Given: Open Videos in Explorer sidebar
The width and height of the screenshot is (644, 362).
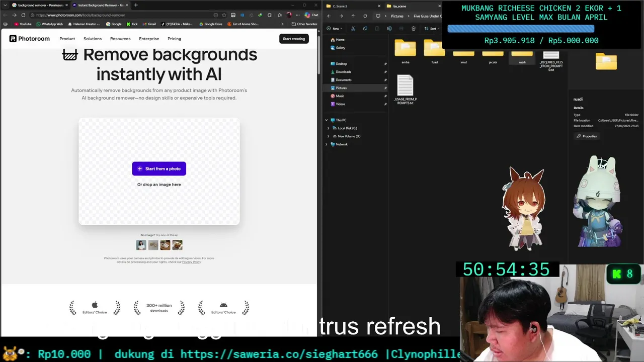Looking at the screenshot, I should pos(338,104).
